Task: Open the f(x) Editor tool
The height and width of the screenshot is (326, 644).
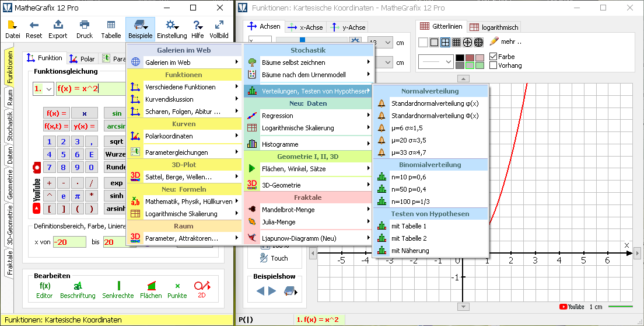Action: (44, 290)
